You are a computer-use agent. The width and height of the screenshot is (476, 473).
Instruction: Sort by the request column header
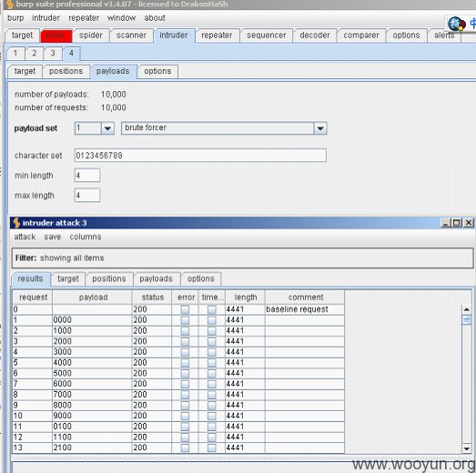coord(33,297)
